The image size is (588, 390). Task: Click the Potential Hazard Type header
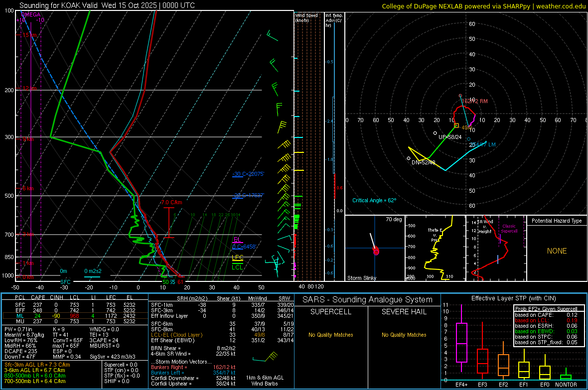point(557,221)
